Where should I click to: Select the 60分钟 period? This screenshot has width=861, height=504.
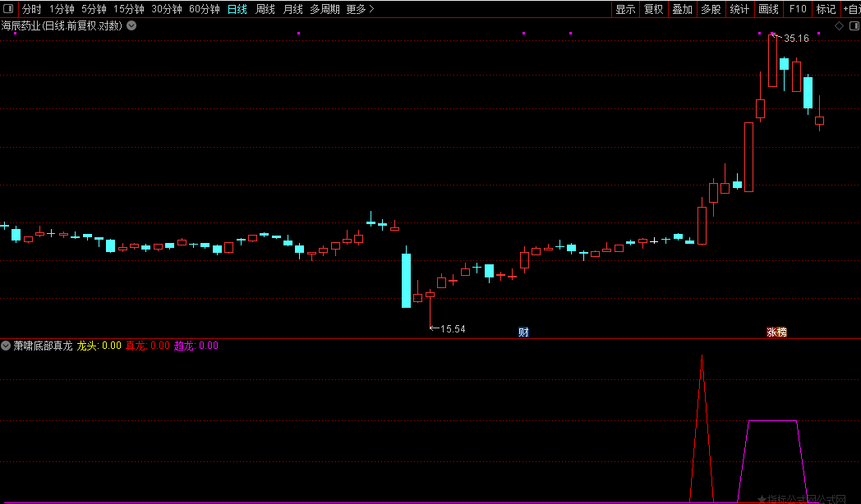click(205, 9)
